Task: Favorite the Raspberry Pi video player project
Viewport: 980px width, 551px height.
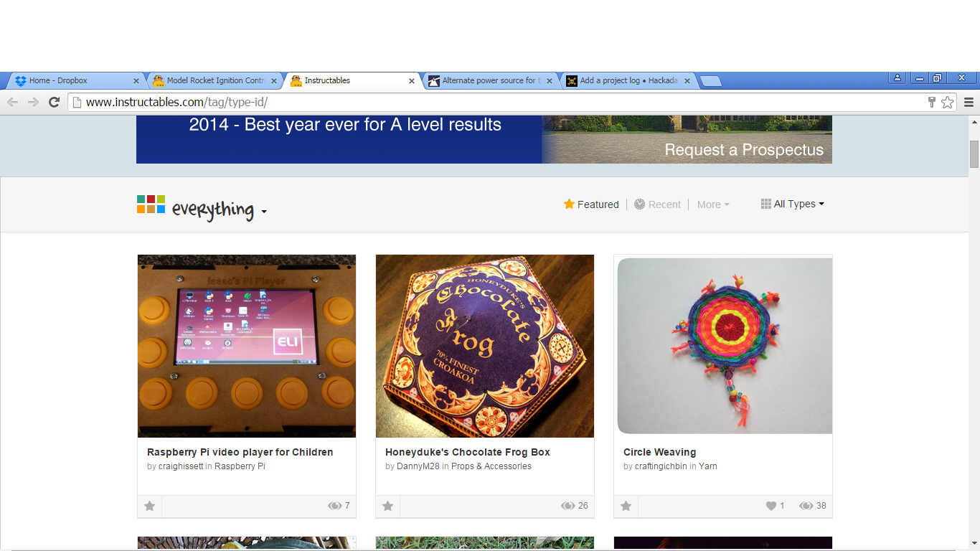Action: (x=150, y=506)
